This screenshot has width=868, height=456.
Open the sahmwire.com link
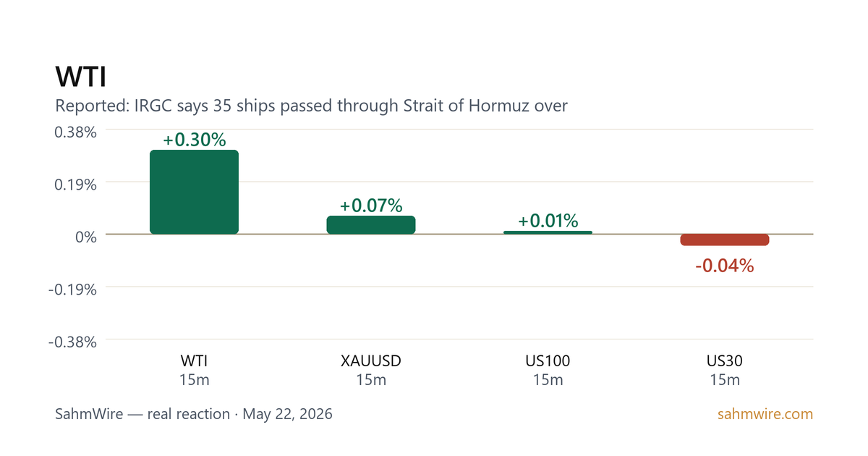click(765, 414)
